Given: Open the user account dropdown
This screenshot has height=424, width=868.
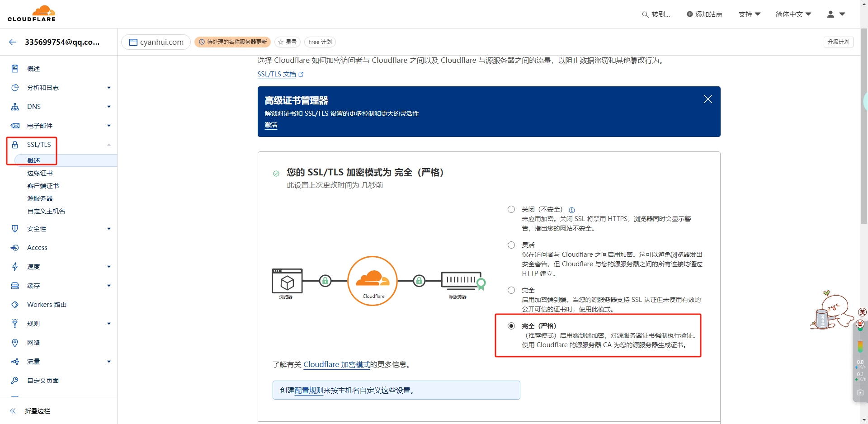Looking at the screenshot, I should [x=836, y=14].
